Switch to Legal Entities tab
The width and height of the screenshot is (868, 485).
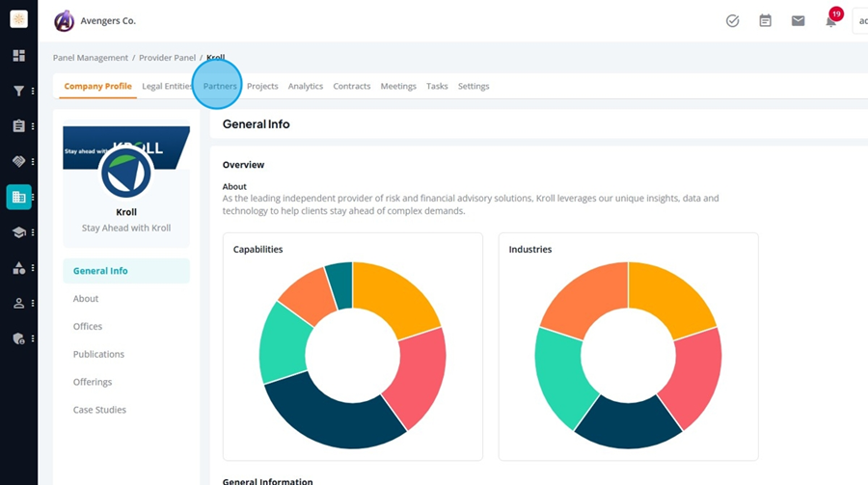pos(167,87)
